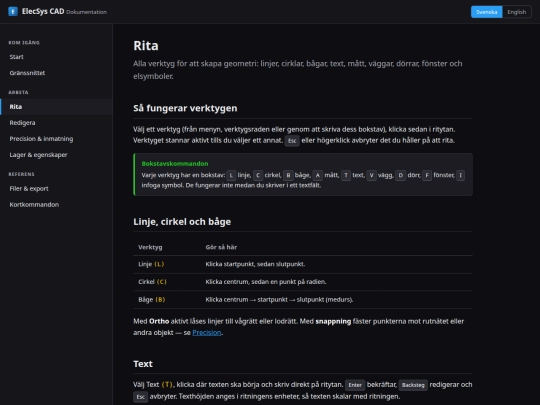Follow the Precision hyperlink in text

207,332
